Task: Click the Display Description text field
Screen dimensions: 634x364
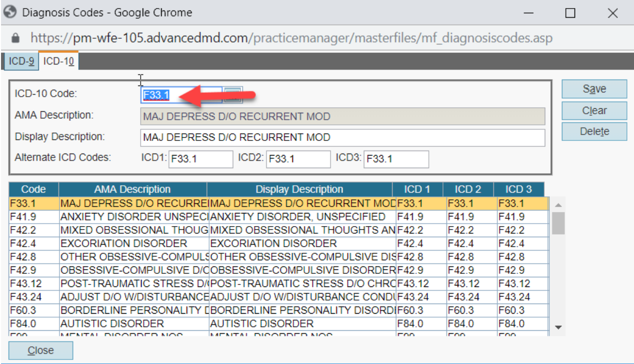Action: pyautogui.click(x=342, y=137)
